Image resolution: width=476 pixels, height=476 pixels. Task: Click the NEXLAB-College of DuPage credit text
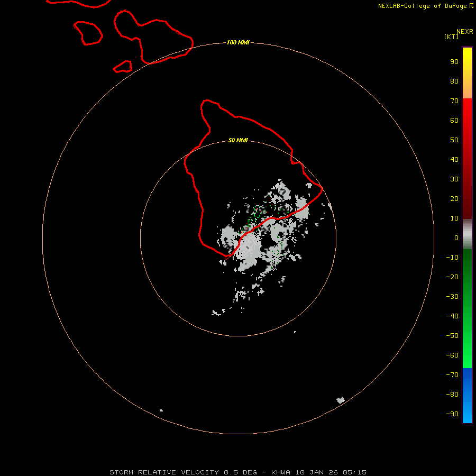tap(426, 6)
